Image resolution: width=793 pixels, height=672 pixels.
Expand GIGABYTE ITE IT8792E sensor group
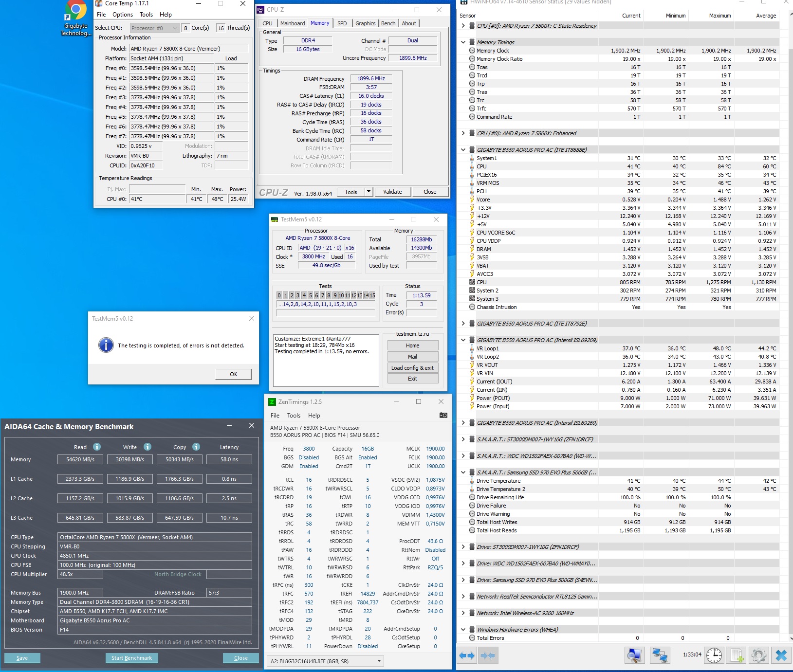pyautogui.click(x=463, y=324)
